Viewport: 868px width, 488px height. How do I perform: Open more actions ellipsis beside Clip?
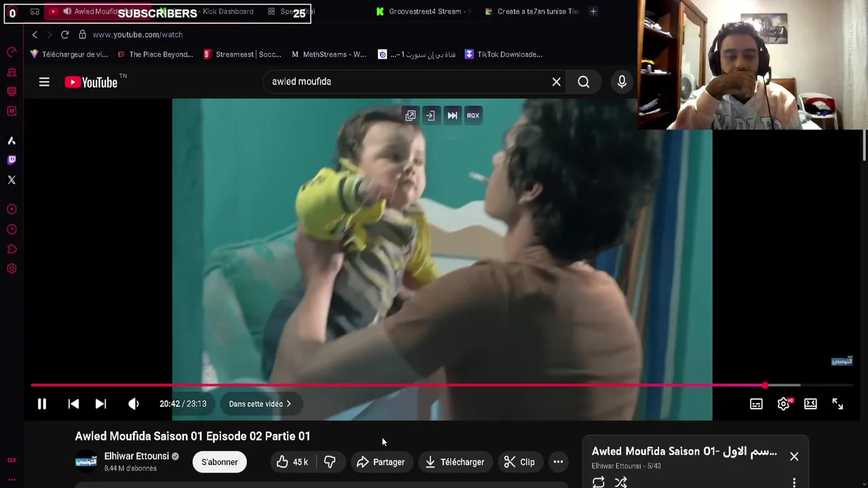click(x=558, y=462)
